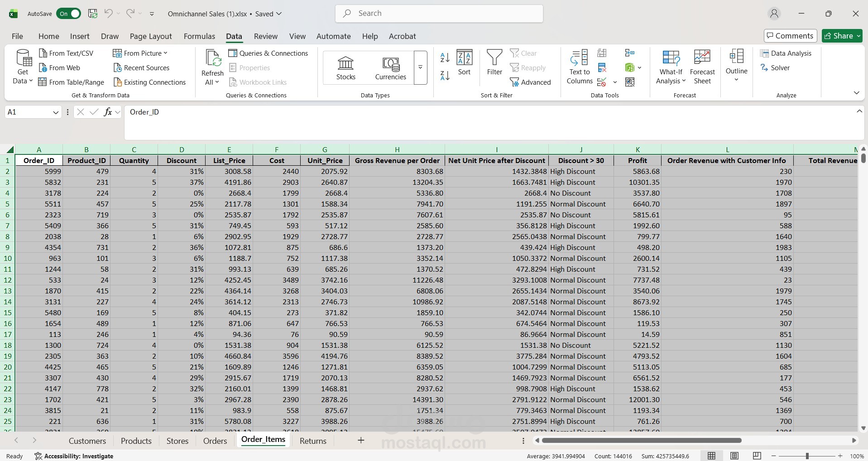Open the Comments pane
Viewport: 868px width, 461px height.
point(790,36)
